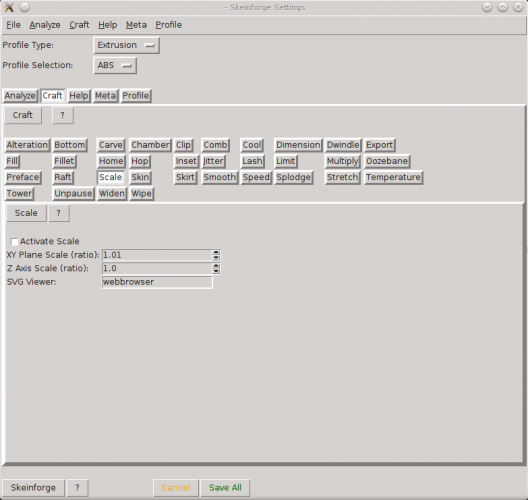Click the Skeinforge app icon in title bar
Image resolution: width=528 pixels, height=500 pixels.
tap(9, 7)
